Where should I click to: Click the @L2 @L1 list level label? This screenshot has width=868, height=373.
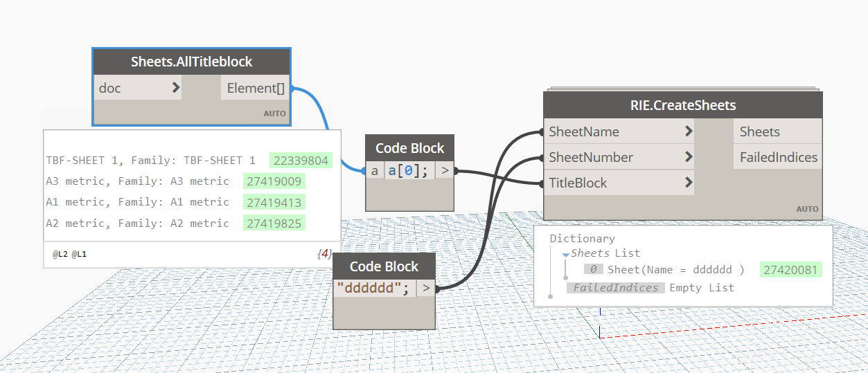coord(69,255)
